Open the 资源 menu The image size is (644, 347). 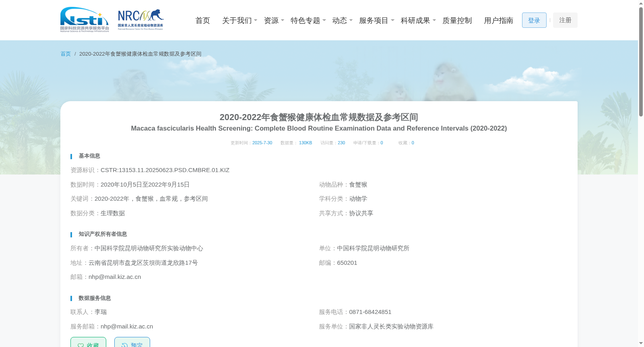pos(271,21)
